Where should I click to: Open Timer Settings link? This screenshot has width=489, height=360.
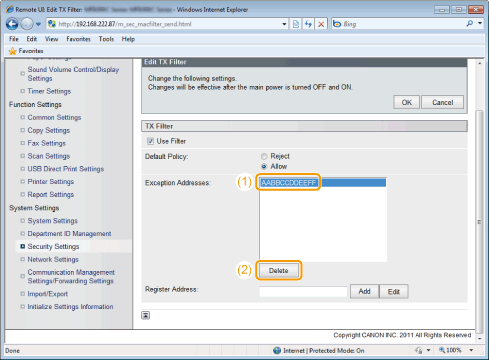pyautogui.click(x=49, y=91)
